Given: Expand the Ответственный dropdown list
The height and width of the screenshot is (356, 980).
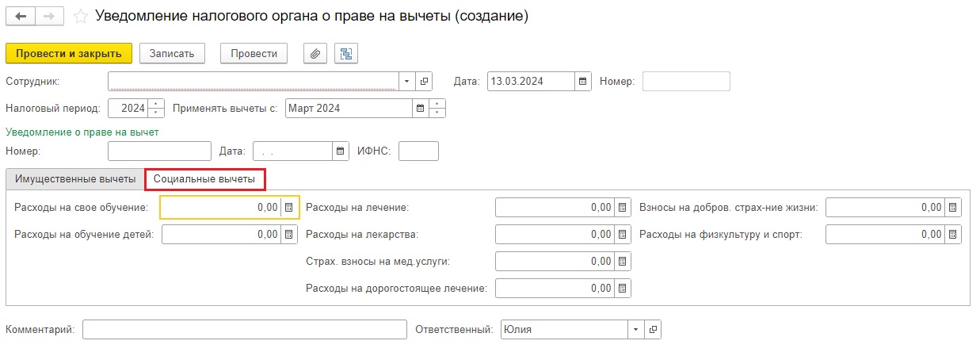Looking at the screenshot, I should [635, 329].
